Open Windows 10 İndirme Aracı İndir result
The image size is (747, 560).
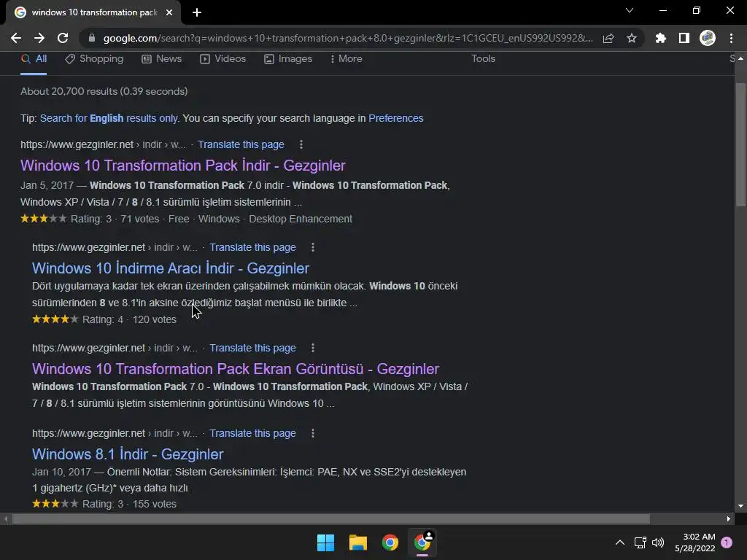click(171, 268)
